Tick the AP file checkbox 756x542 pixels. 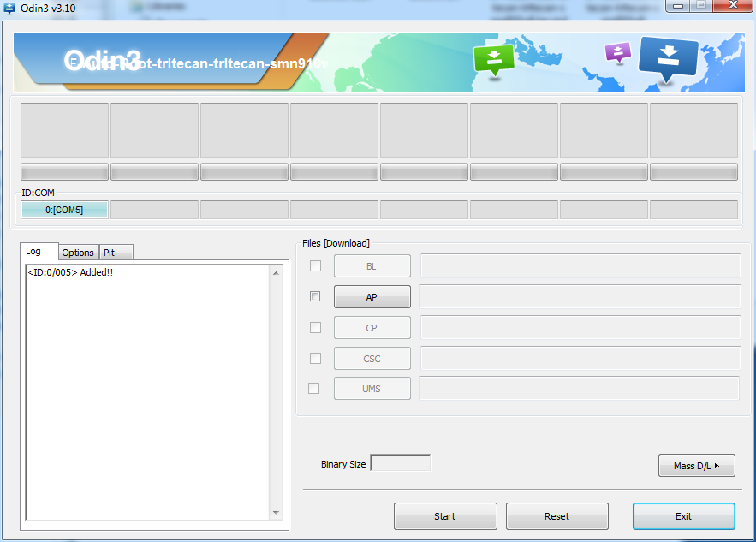tap(315, 296)
